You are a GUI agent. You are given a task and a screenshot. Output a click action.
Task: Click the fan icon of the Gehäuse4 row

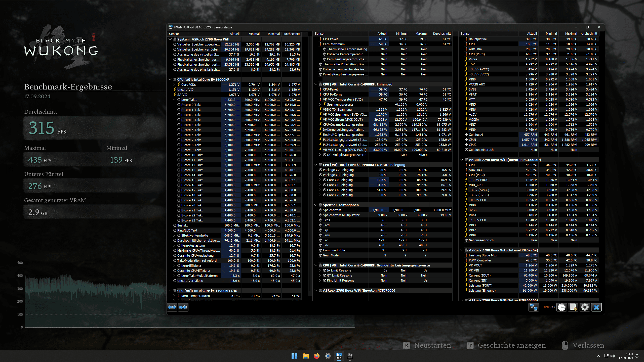click(x=466, y=134)
